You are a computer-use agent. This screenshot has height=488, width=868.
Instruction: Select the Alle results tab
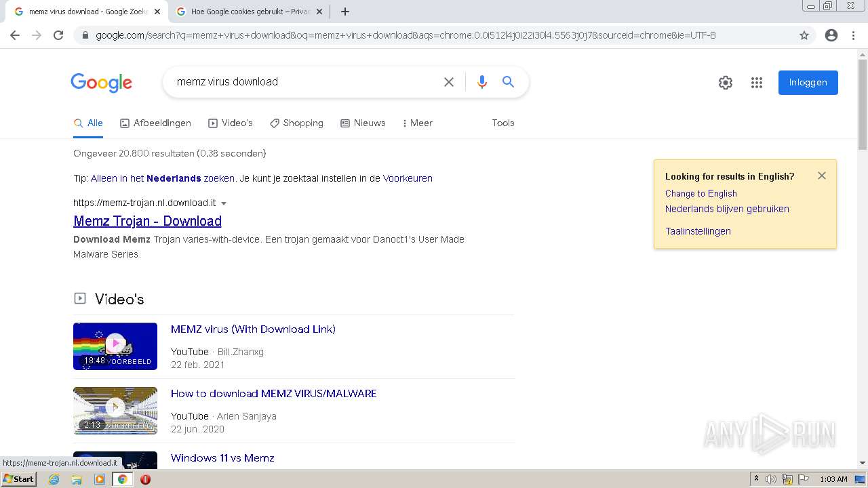click(88, 123)
